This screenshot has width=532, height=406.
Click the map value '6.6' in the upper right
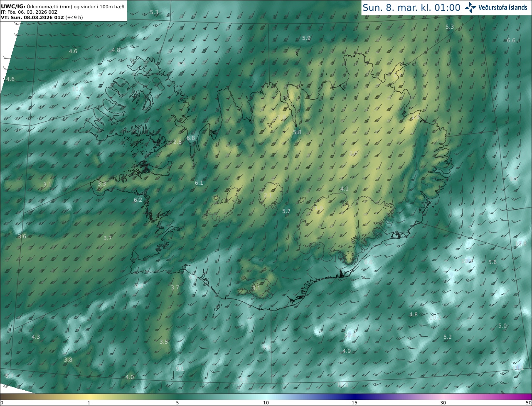[511, 41]
